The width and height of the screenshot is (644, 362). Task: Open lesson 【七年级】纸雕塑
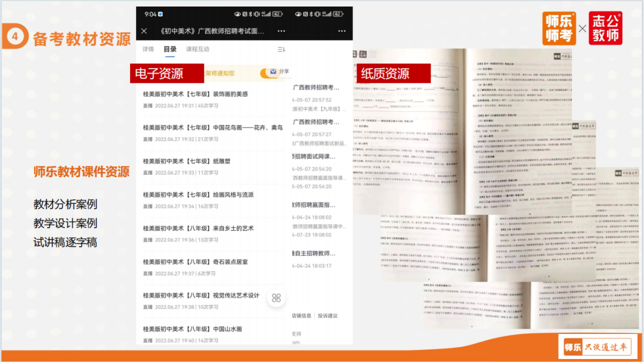(187, 162)
